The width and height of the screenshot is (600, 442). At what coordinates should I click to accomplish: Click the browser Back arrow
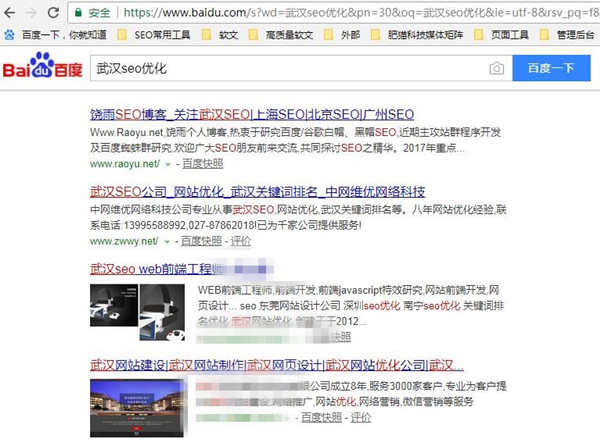[9, 13]
